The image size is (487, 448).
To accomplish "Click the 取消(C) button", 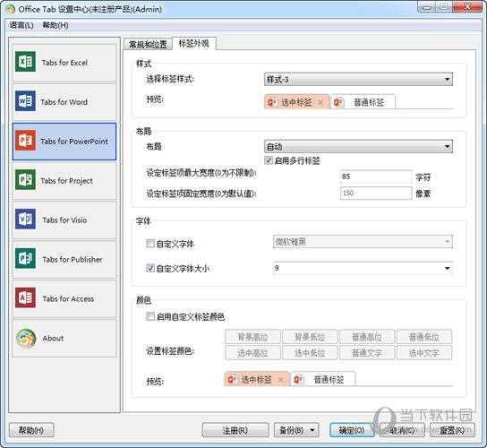I will point(402,430).
